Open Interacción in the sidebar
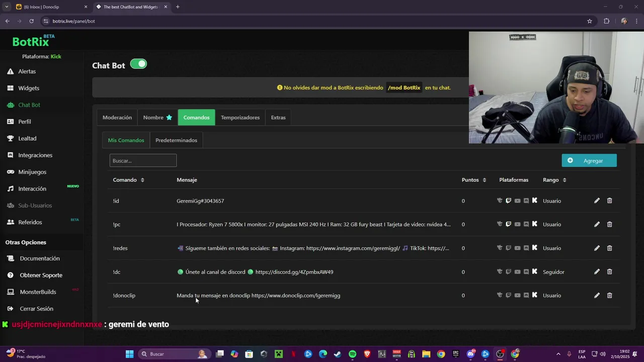Screen dimensions: 644x362 coord(32,189)
